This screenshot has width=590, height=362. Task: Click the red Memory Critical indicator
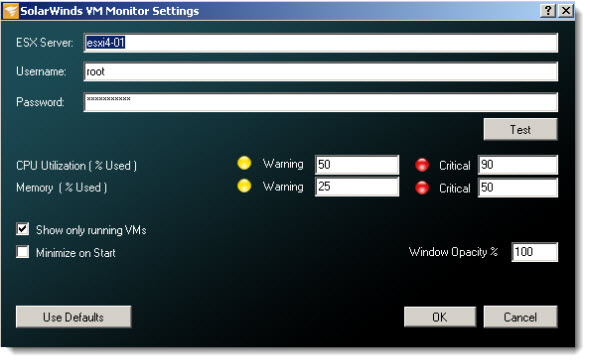(422, 187)
